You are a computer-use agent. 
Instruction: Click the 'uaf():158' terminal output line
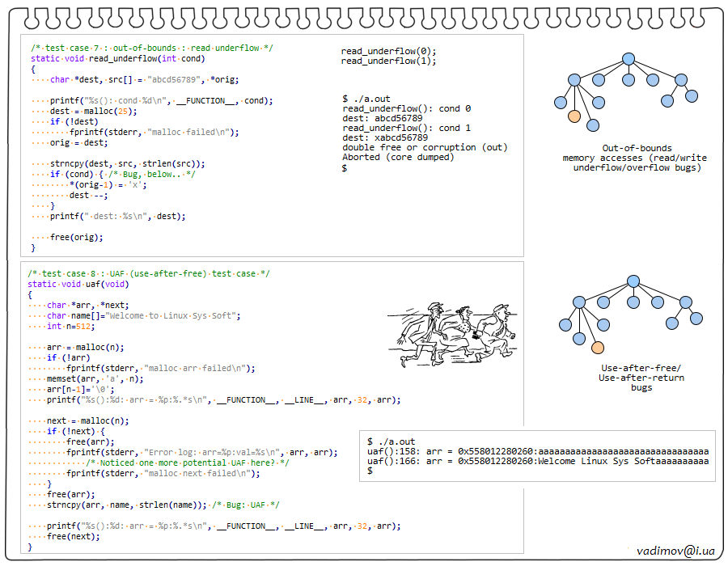click(537, 451)
